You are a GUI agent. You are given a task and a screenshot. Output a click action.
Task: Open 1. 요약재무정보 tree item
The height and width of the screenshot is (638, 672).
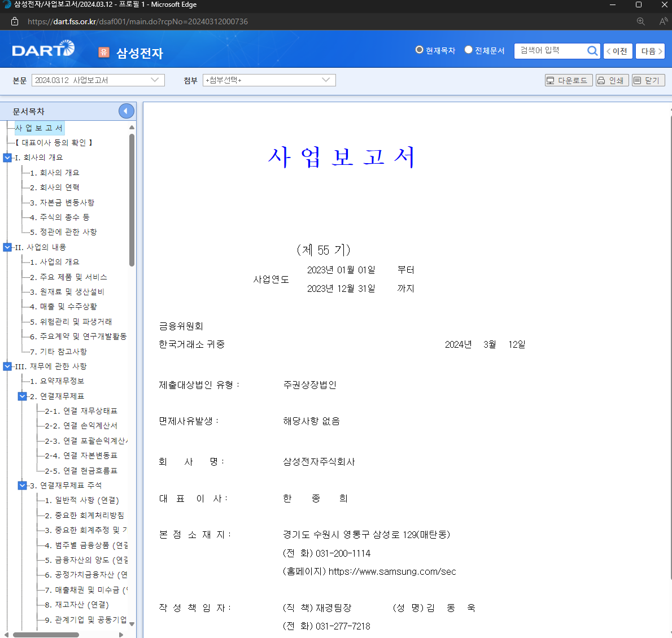(x=57, y=381)
